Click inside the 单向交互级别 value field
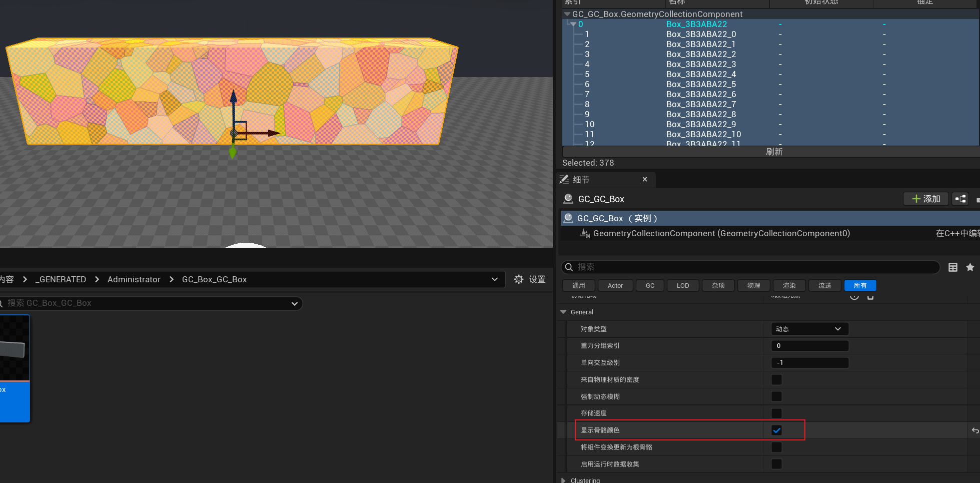This screenshot has height=483, width=980. tap(809, 362)
